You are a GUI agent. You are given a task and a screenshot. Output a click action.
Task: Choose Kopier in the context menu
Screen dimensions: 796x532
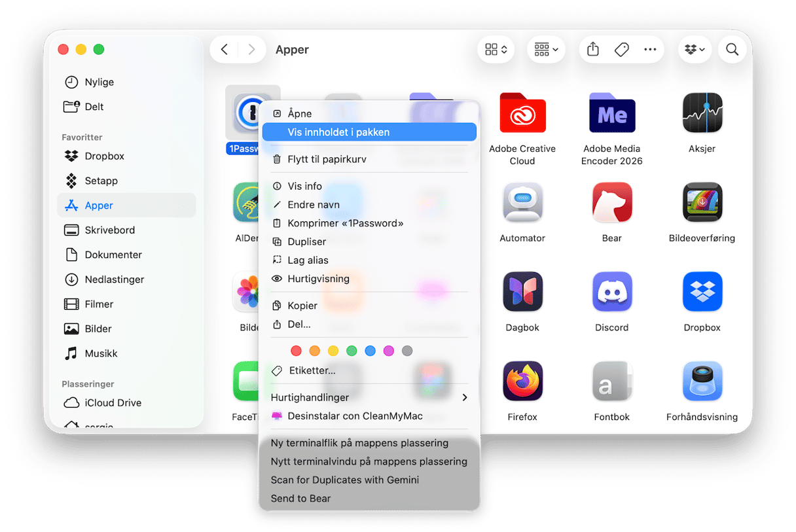(x=370, y=306)
